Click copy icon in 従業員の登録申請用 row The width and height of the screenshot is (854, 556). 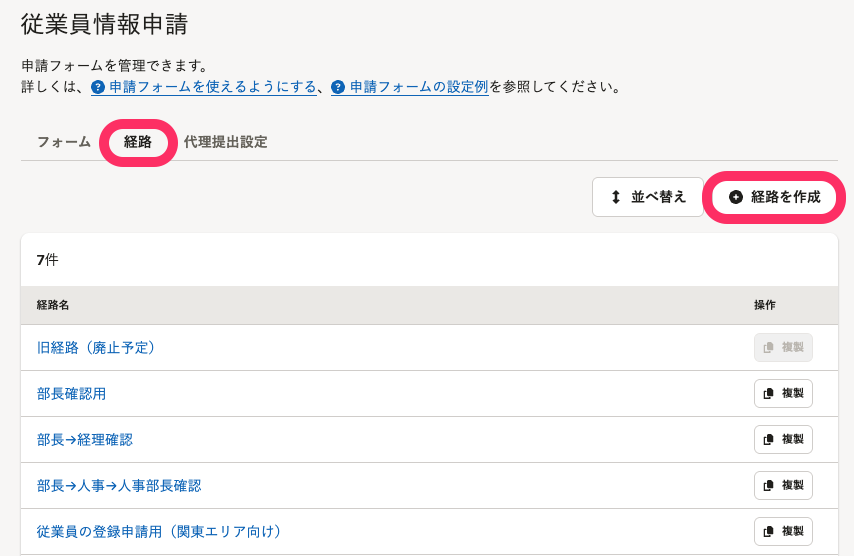click(x=768, y=531)
